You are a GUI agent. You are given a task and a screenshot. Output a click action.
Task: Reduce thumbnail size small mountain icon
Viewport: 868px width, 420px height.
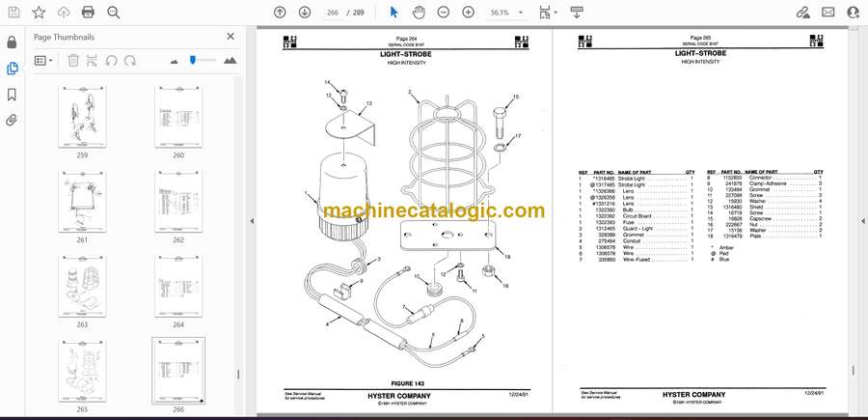click(x=175, y=61)
